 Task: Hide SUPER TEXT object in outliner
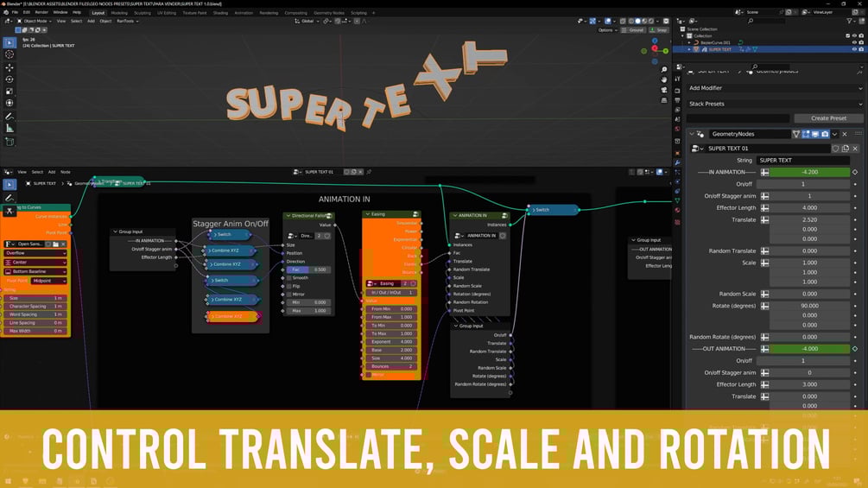[854, 49]
